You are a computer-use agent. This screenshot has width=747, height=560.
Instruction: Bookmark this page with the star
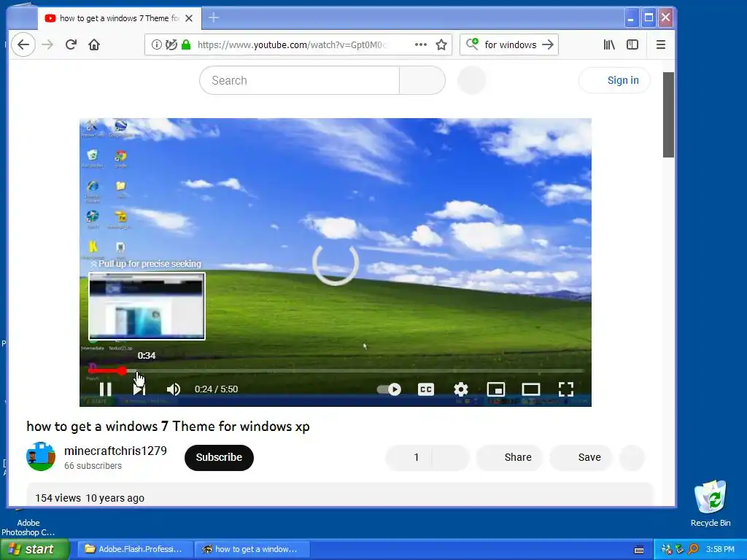click(x=441, y=44)
